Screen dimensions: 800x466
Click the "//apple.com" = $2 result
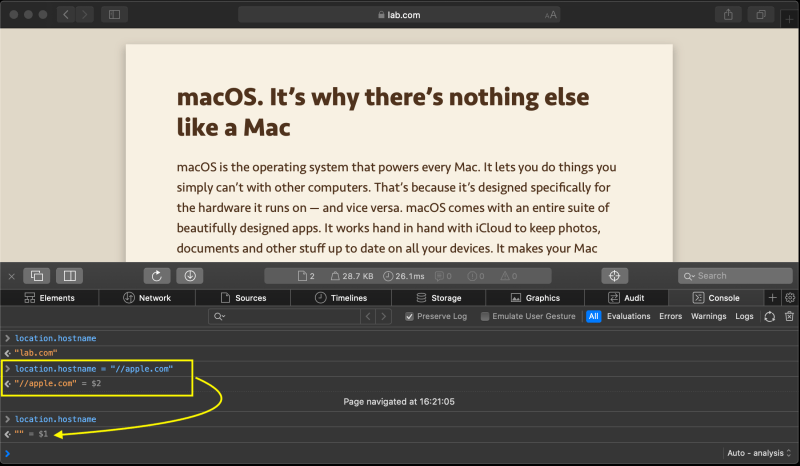coord(57,383)
